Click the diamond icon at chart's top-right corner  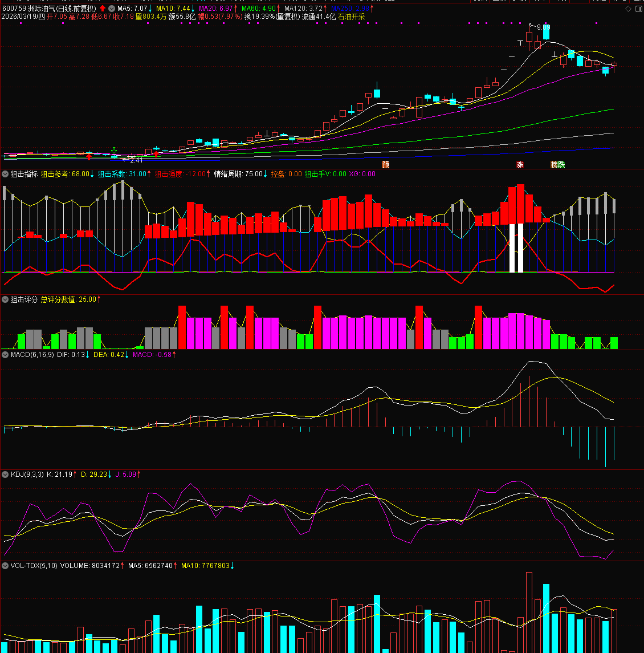point(628,9)
